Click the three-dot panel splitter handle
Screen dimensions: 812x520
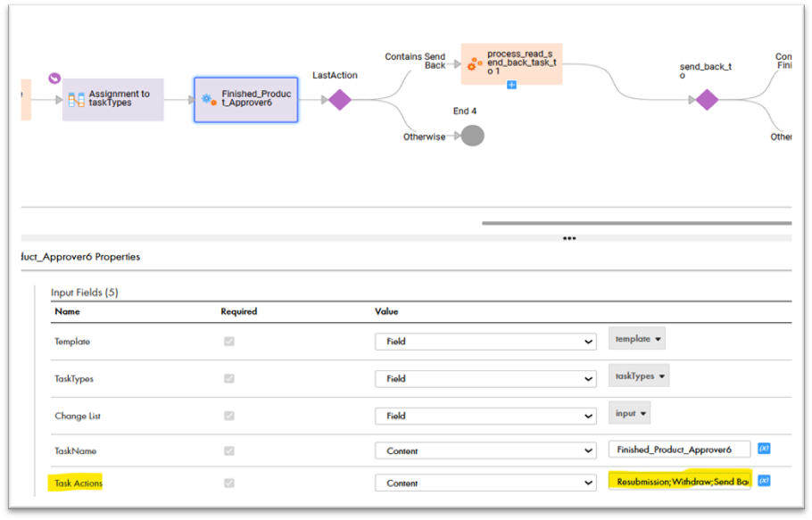pyautogui.click(x=569, y=238)
